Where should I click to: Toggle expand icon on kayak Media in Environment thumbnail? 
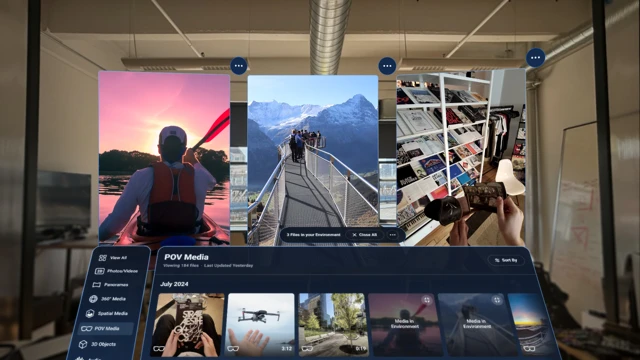coord(427,300)
